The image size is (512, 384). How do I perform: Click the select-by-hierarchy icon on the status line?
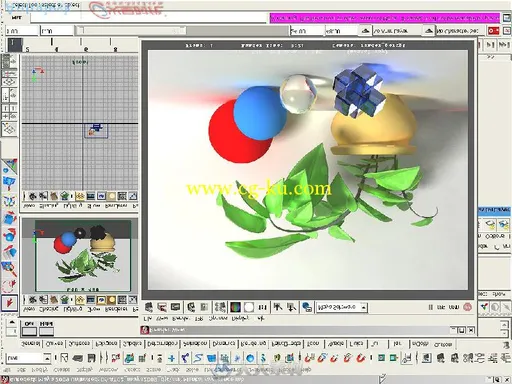[116, 358]
